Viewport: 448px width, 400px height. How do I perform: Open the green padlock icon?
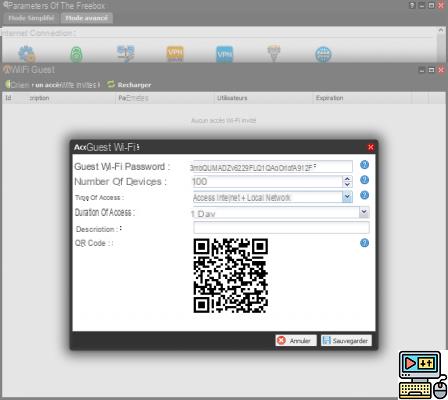(x=76, y=55)
